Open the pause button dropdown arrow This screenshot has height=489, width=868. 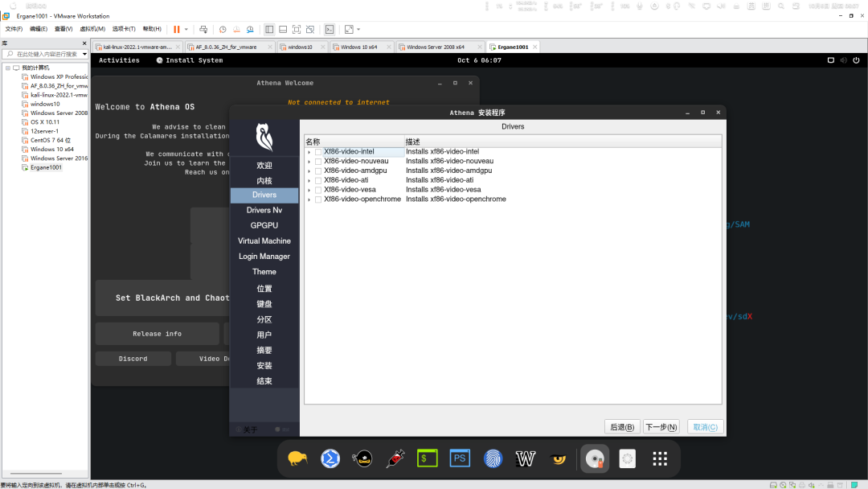pyautogui.click(x=186, y=29)
